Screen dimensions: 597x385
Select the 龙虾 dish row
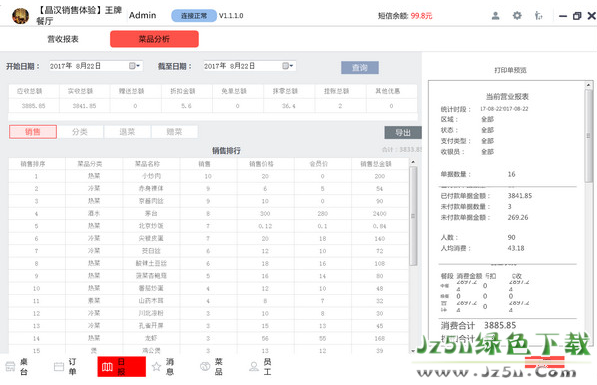209,338
